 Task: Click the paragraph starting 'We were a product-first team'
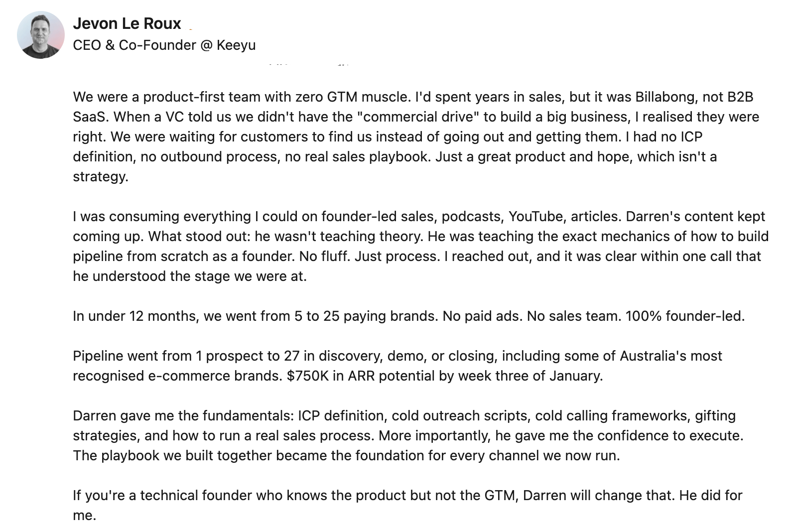point(416,136)
